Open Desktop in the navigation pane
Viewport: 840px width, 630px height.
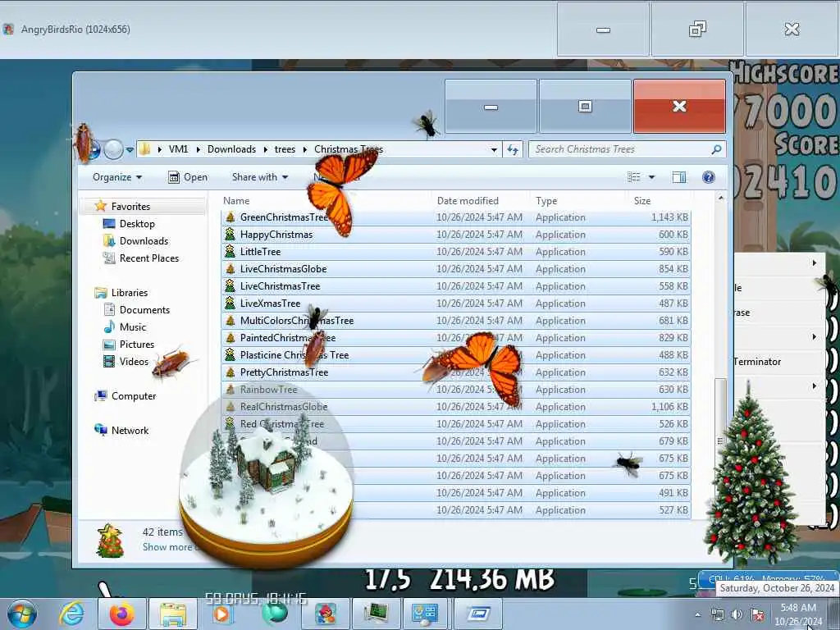pyautogui.click(x=137, y=224)
